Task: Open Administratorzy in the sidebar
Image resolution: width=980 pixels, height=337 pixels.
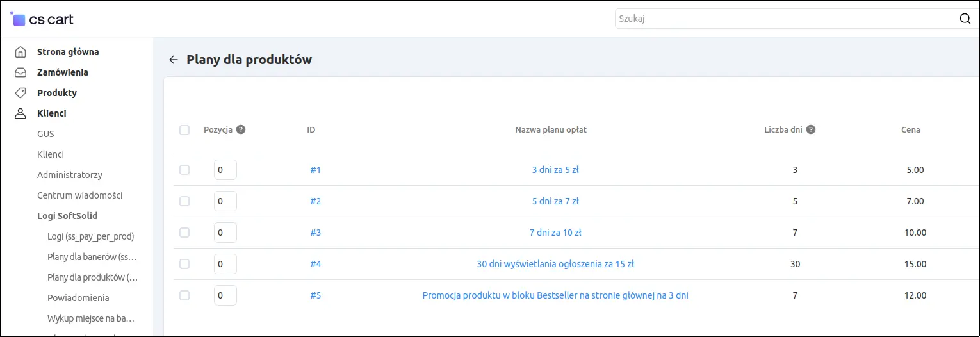Action: tap(70, 175)
